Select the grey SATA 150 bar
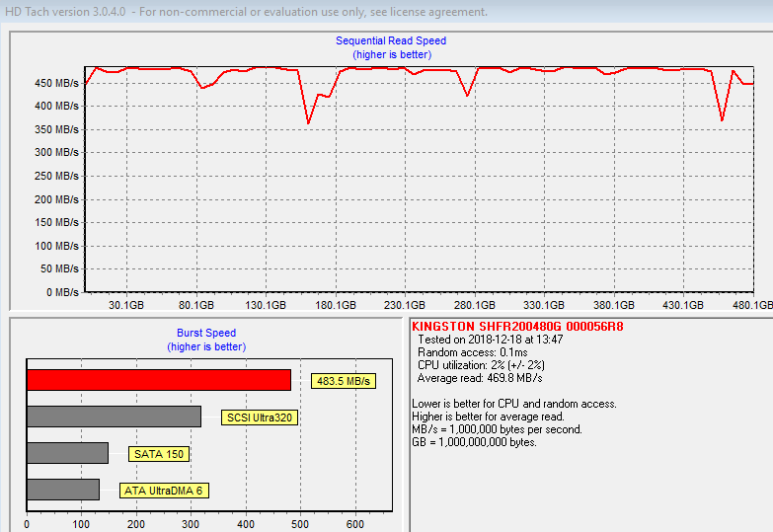 pyautogui.click(x=67, y=453)
